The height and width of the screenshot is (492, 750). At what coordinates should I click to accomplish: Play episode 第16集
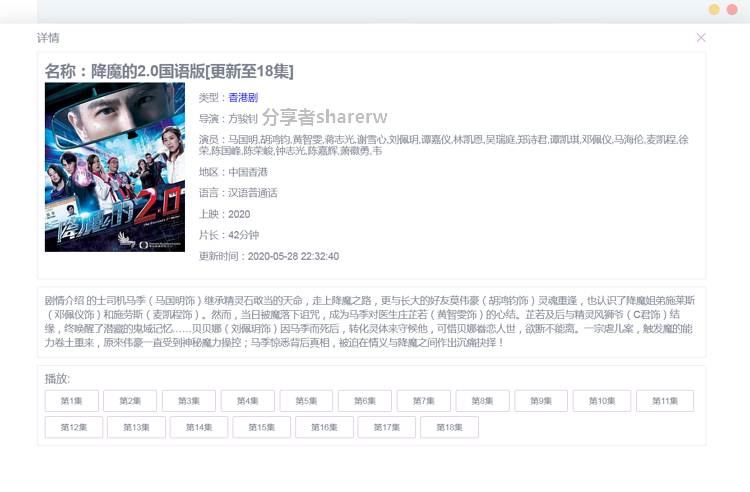(x=324, y=427)
